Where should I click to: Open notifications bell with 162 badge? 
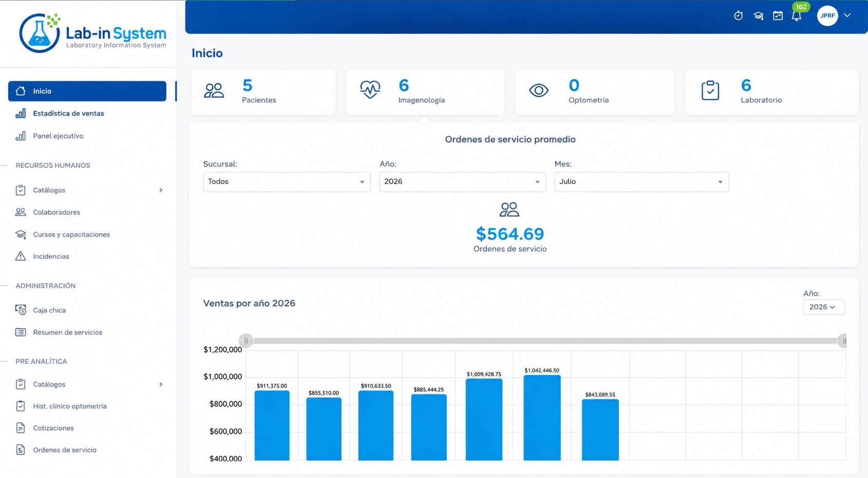click(x=797, y=16)
